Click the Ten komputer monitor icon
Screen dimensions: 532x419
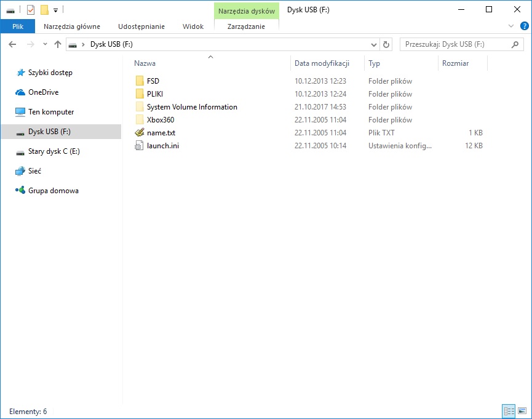(x=20, y=112)
